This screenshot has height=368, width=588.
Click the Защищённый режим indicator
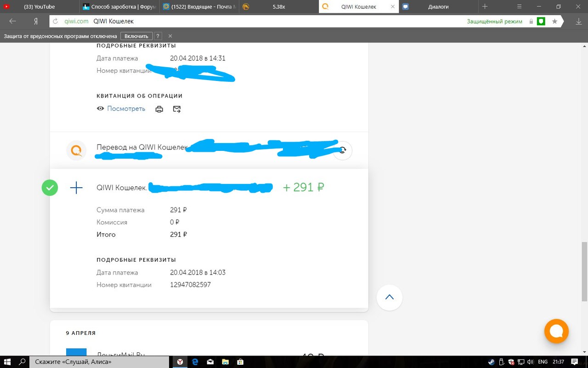point(495,21)
